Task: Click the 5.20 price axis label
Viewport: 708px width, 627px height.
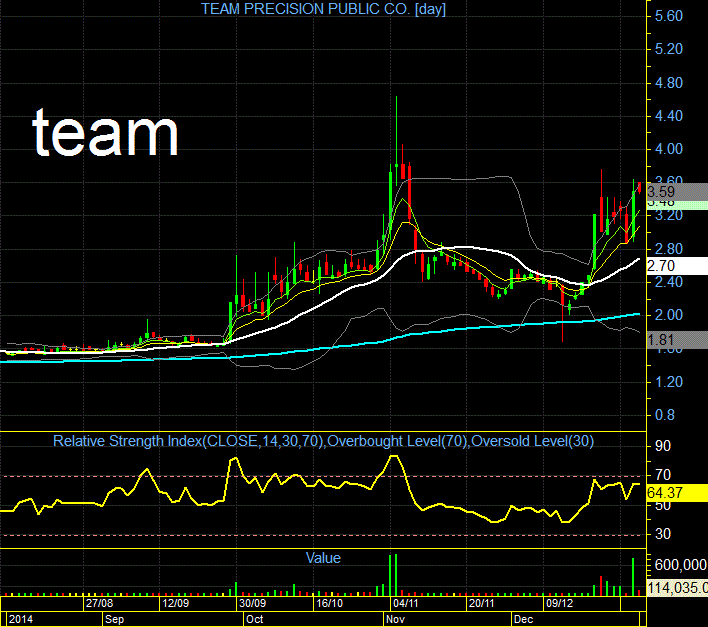Action: pos(669,49)
